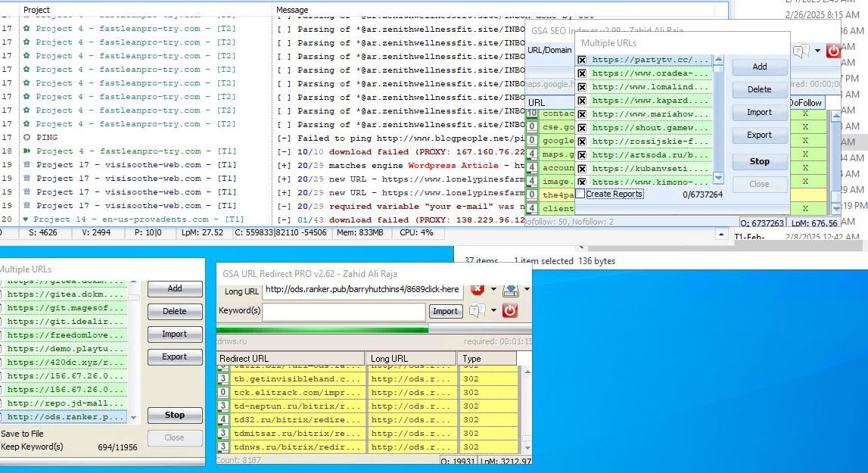
Task: Select http://ods.ranker.p row in URL list
Action: 64,417
